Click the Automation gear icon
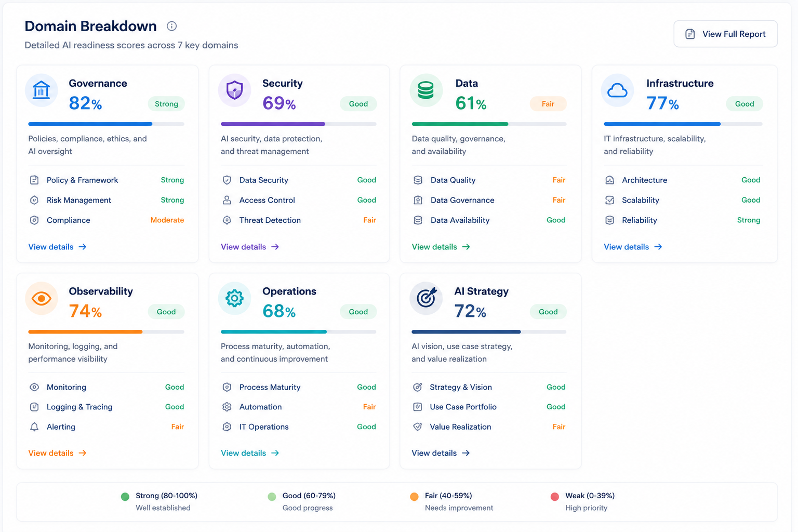Viewport: 798px width, 532px height. (x=227, y=407)
